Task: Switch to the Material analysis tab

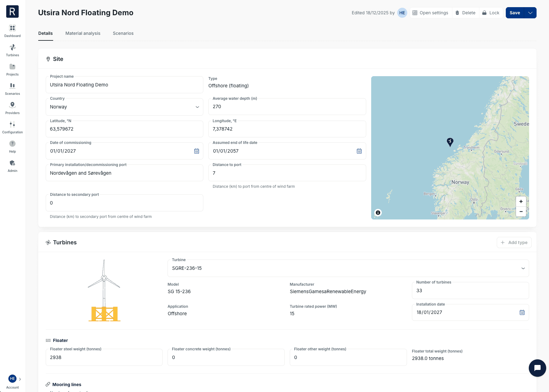Action: [x=83, y=33]
